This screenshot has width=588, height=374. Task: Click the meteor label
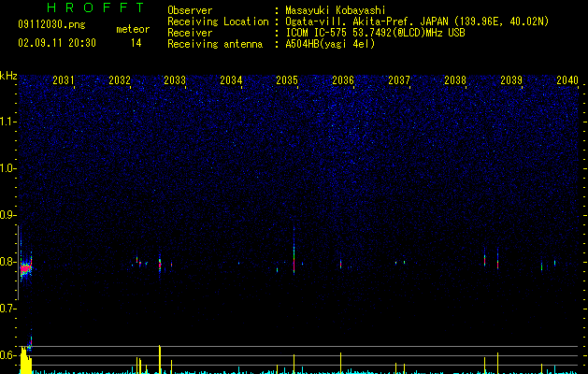133,29
